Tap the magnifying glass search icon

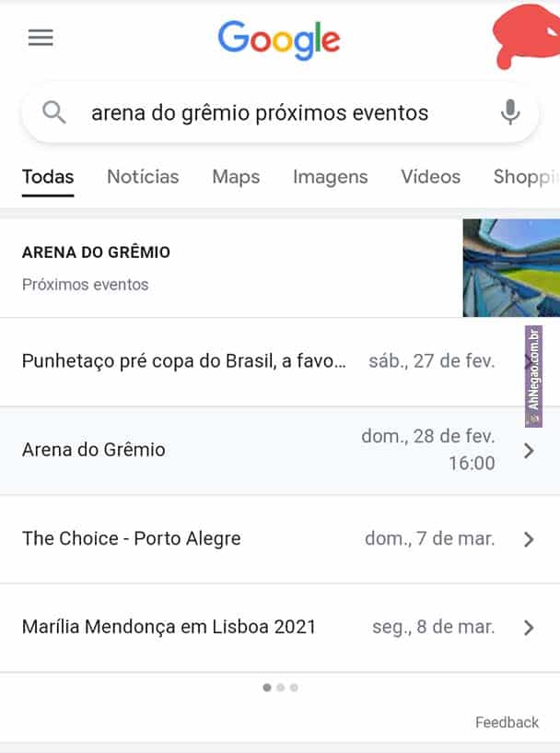point(55,112)
